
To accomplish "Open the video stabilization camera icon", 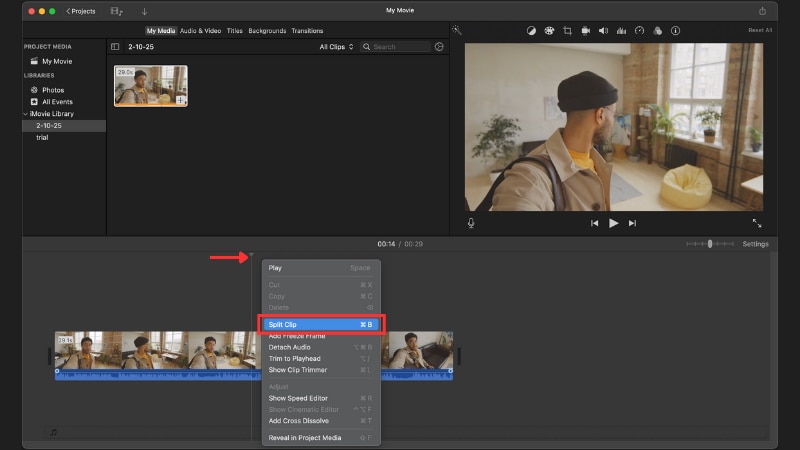I will [586, 31].
